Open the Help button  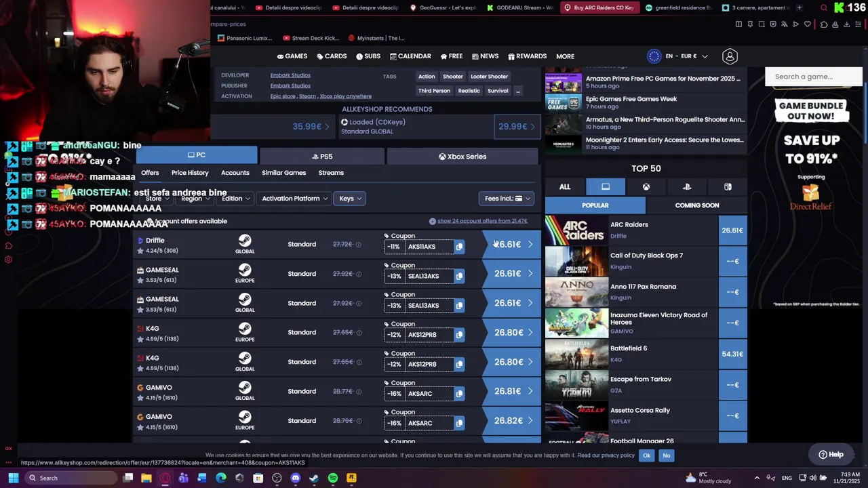tap(831, 455)
